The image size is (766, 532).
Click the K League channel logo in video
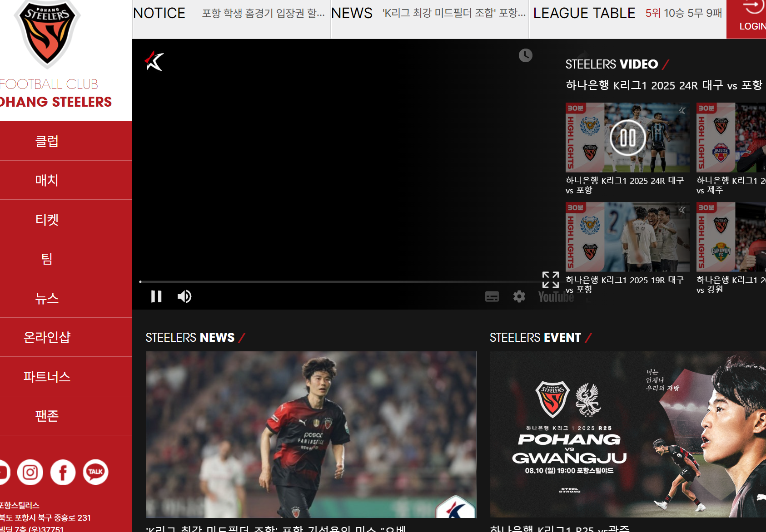click(x=154, y=61)
